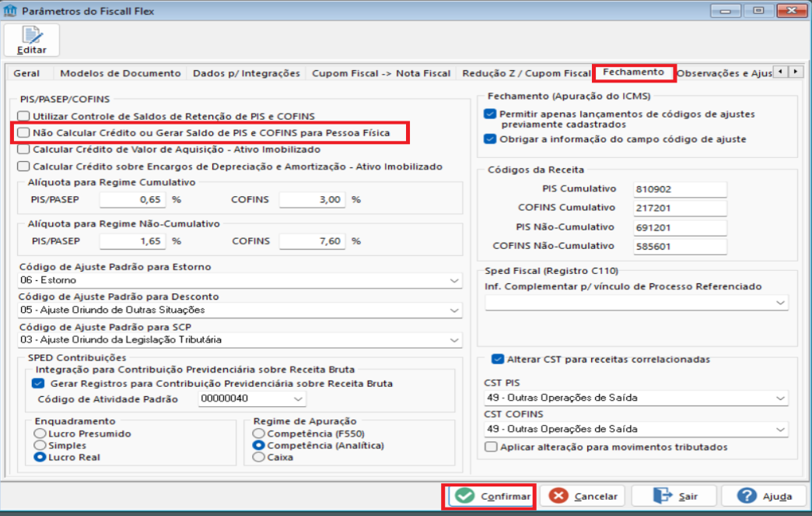Close the Parâmetros do Fiscall Flex window
The height and width of the screenshot is (516, 812).
(792, 10)
